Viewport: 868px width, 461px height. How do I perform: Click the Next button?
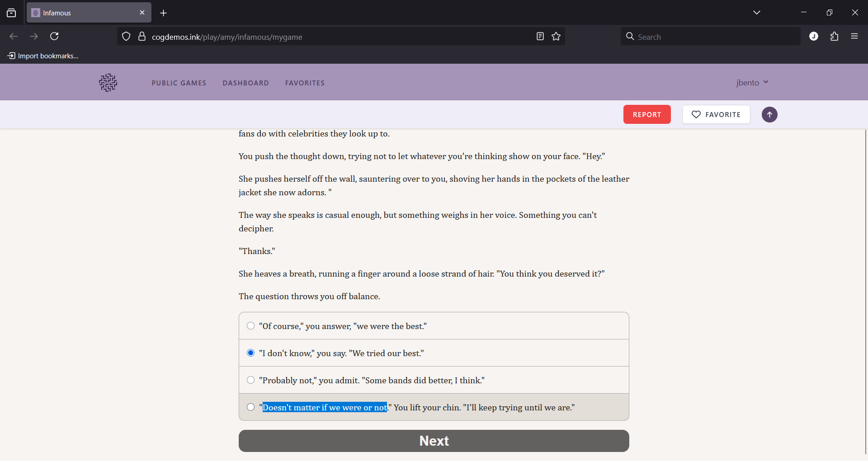[434, 441]
